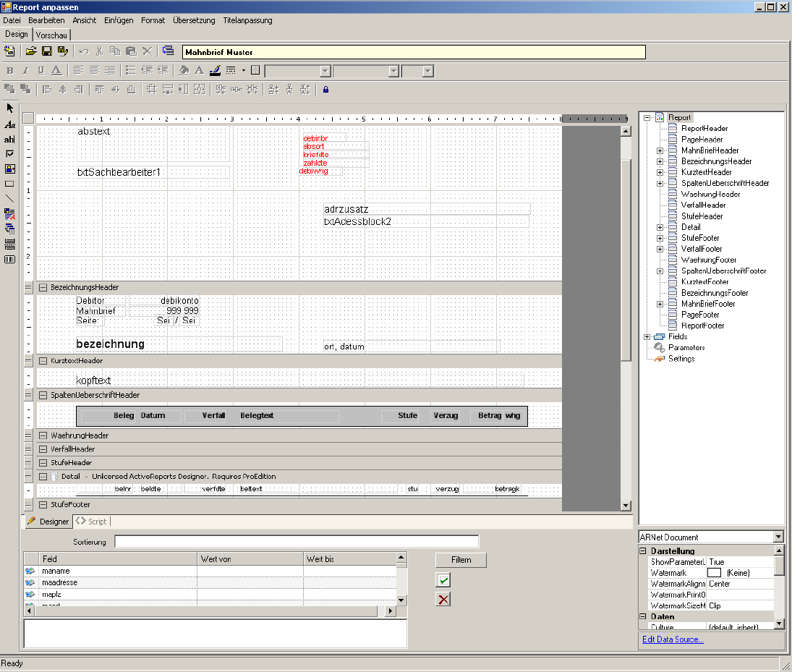
Task: Select the TextBox tool in toolbox
Action: coord(9,139)
